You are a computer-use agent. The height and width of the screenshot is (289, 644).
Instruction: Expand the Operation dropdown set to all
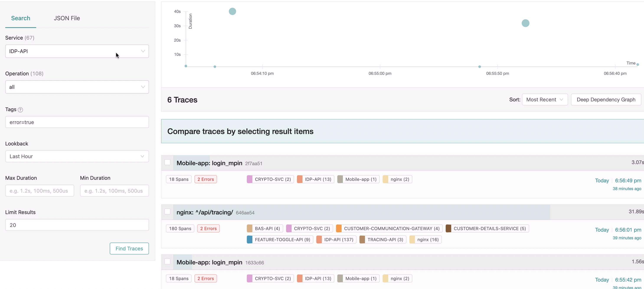click(77, 87)
